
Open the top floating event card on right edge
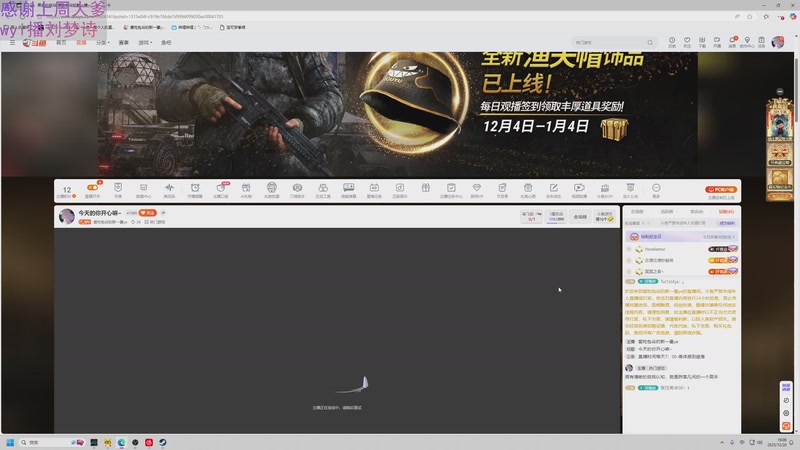[780, 121]
